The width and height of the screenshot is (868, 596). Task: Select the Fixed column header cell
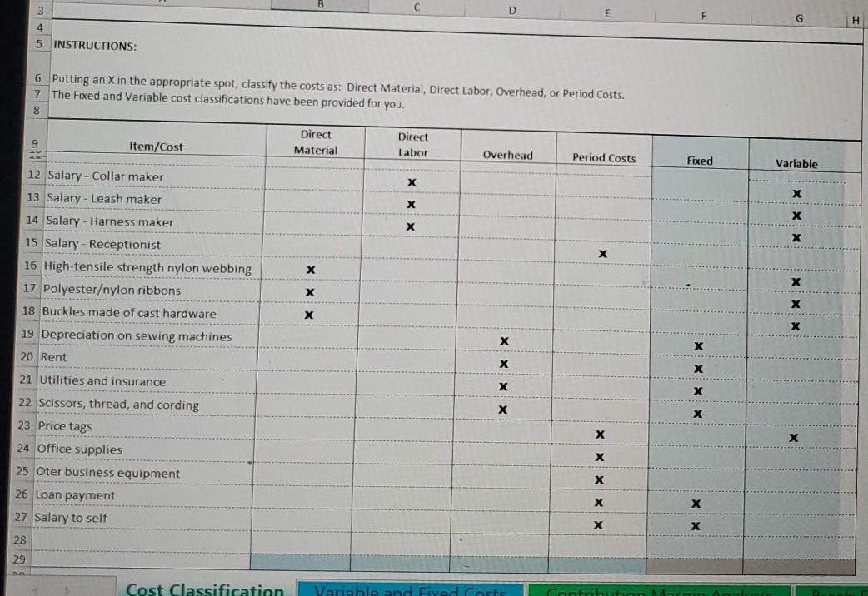click(x=699, y=161)
